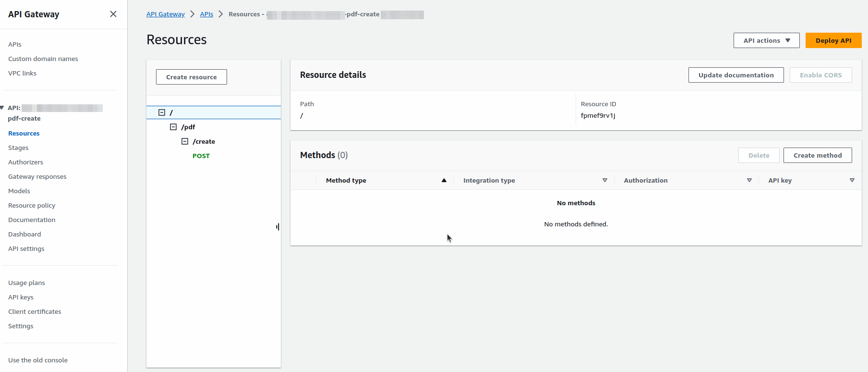Open Authorizers in the sidebar

pos(25,162)
